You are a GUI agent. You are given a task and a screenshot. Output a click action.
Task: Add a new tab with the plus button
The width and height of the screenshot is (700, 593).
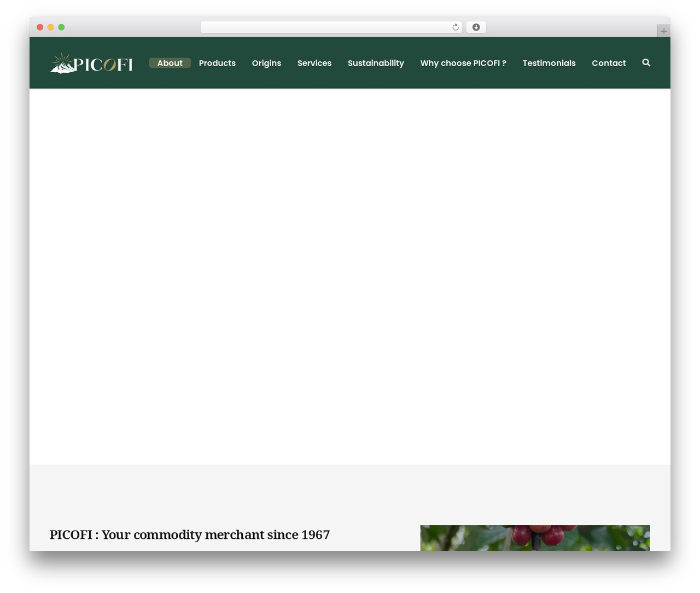[663, 31]
